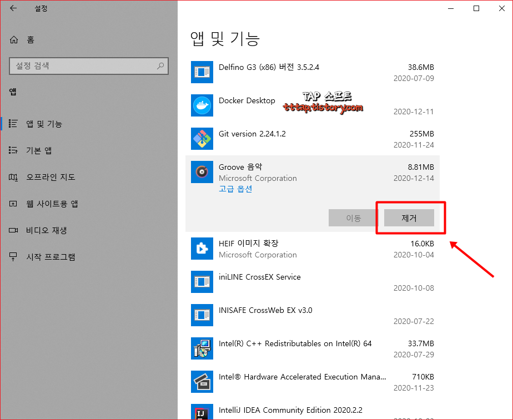Click the back arrow in Settings

point(13,8)
